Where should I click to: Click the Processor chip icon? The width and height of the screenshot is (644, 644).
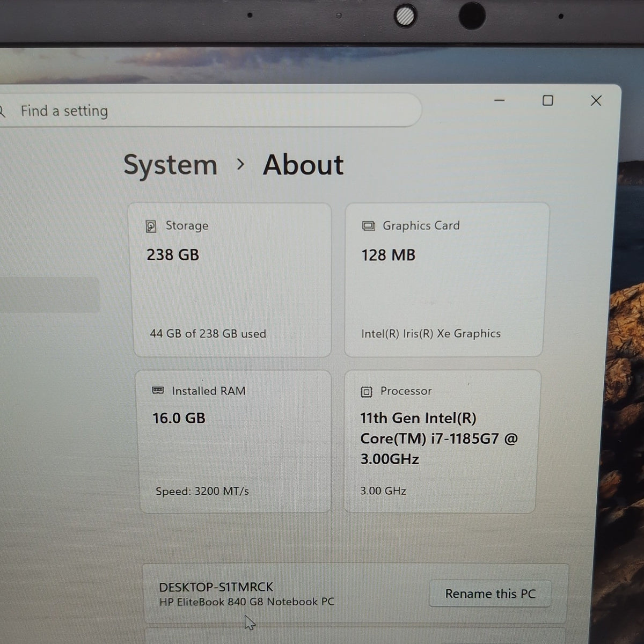(x=366, y=392)
